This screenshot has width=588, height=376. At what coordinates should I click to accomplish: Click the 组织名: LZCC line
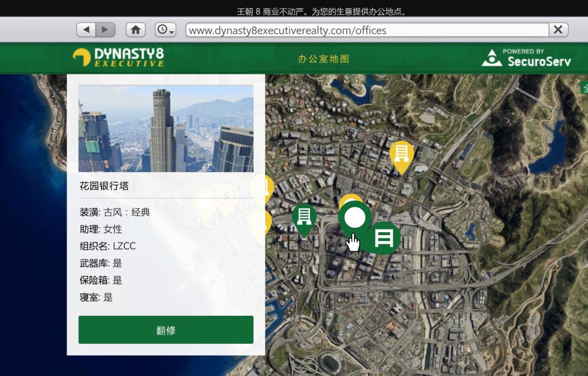(x=108, y=246)
